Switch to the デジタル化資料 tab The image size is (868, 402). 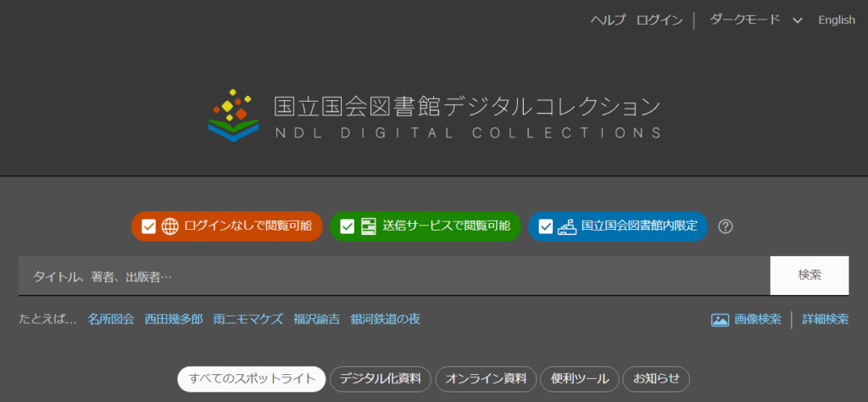click(x=380, y=379)
